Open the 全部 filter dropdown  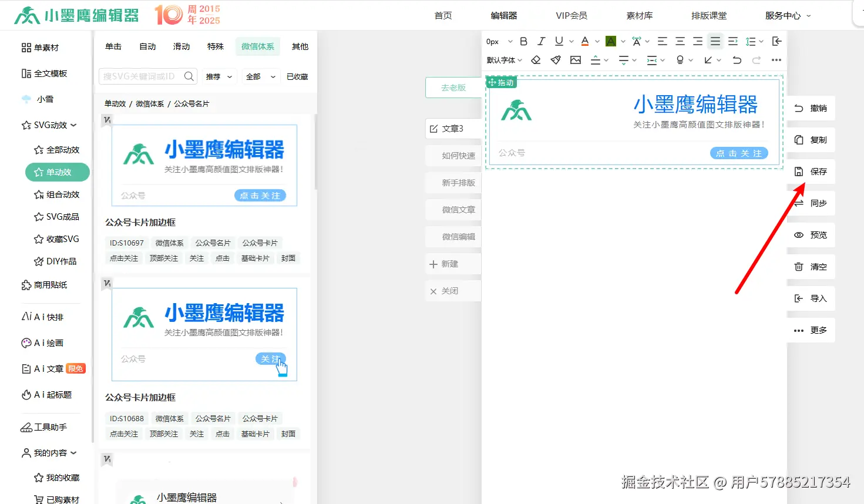[x=261, y=76]
